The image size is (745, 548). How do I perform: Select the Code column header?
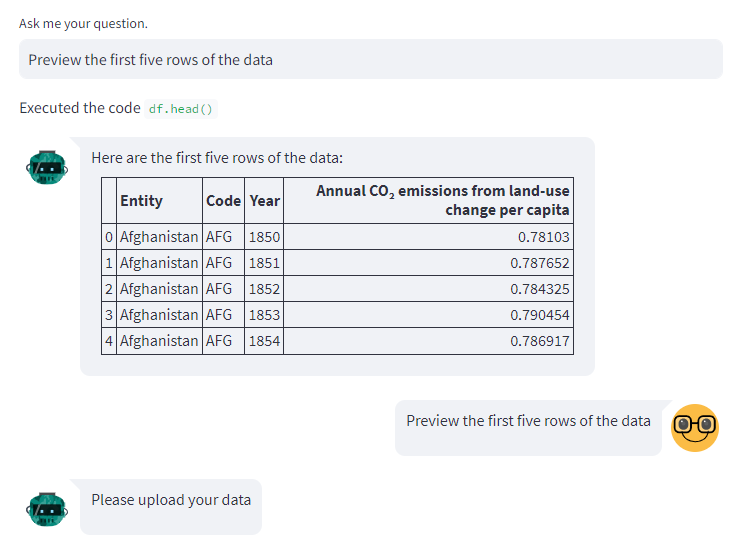[x=223, y=201]
